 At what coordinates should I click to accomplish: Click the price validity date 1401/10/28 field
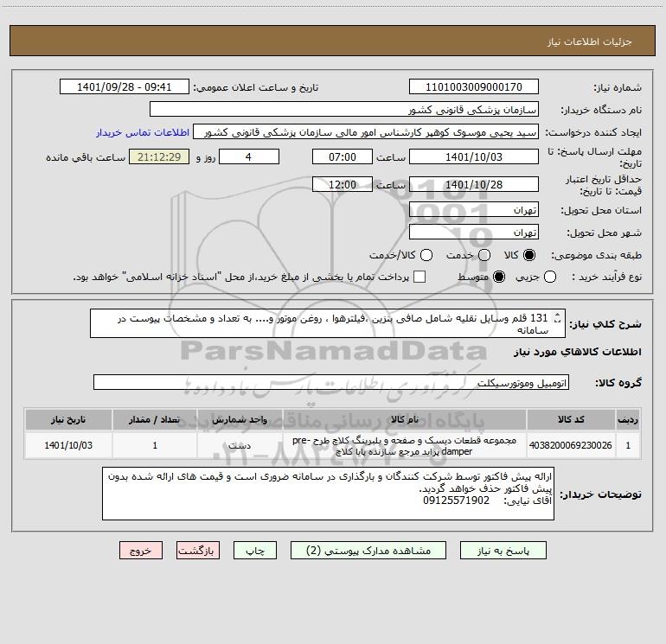point(474,184)
